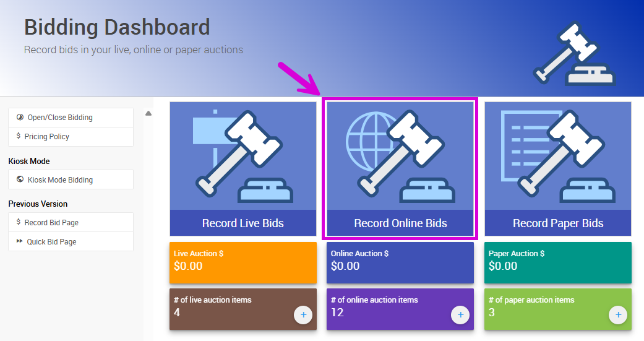This screenshot has width=644, height=341.
Task: Click the gavel icon in the header banner
Action: click(x=573, y=55)
